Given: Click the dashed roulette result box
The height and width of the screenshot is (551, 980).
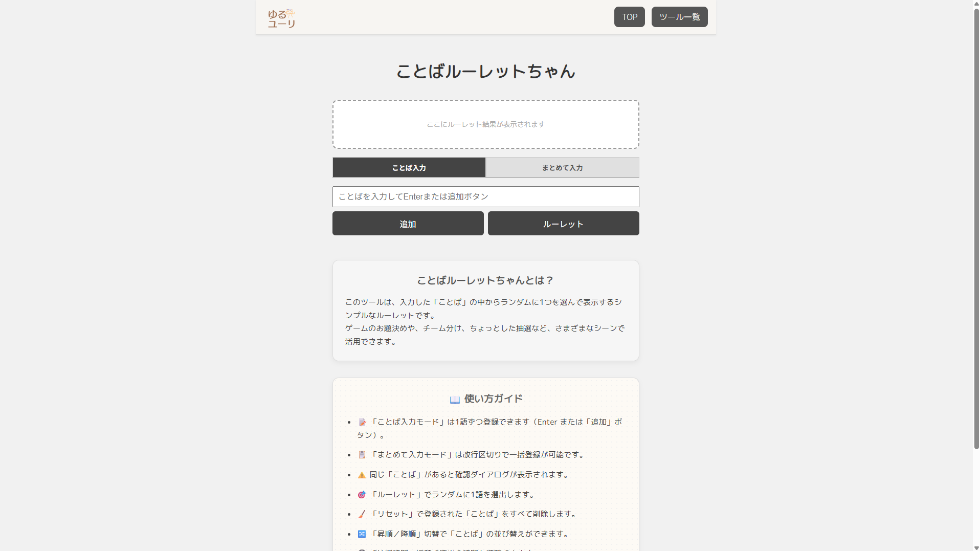Looking at the screenshot, I should [x=485, y=124].
